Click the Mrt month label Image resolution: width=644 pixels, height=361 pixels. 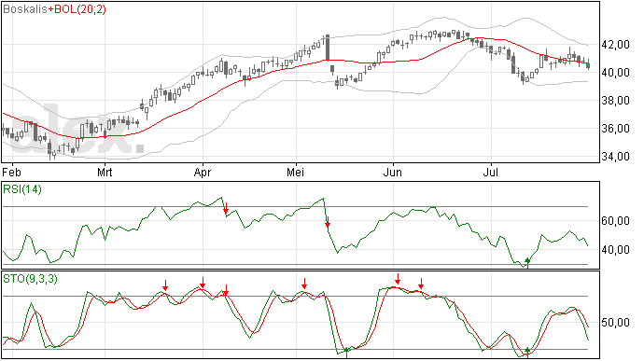coord(105,172)
